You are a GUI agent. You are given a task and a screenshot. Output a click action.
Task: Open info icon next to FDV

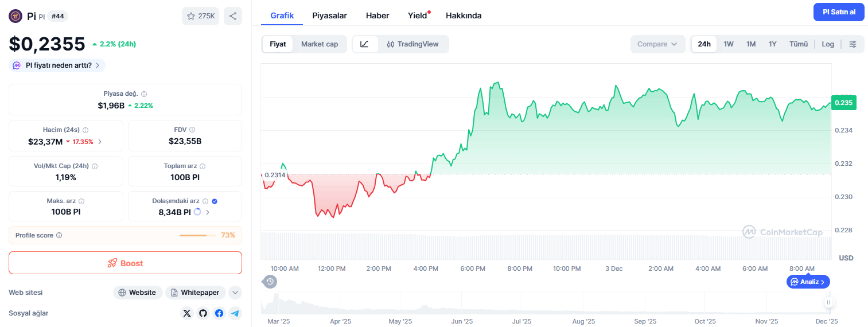(x=192, y=130)
